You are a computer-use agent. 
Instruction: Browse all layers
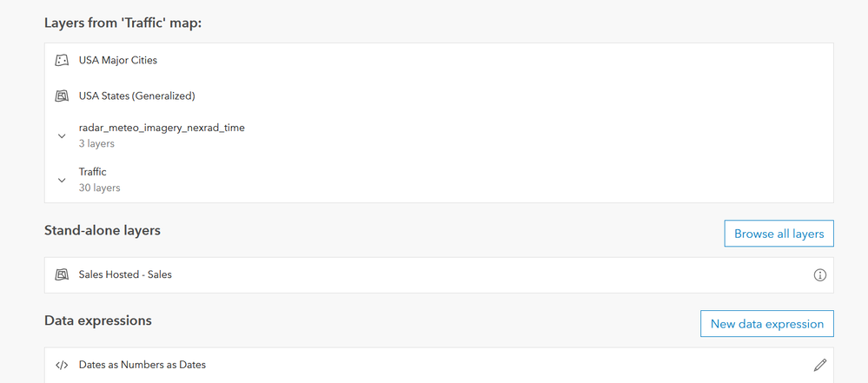(779, 234)
